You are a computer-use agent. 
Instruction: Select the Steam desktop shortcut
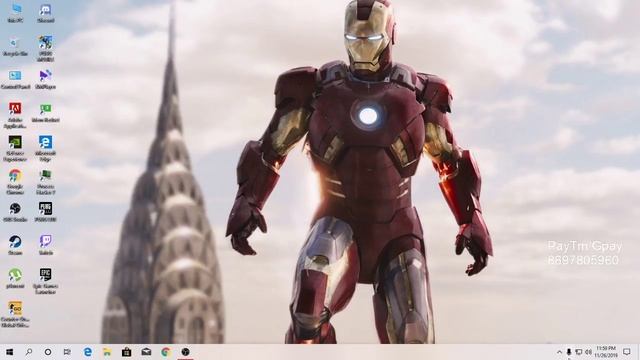point(16,246)
